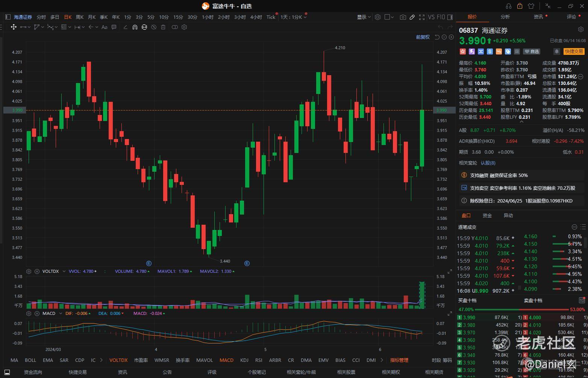588x378 pixels.
Task: Close the VOLTDX indicator panel
Action: [x=37, y=271]
